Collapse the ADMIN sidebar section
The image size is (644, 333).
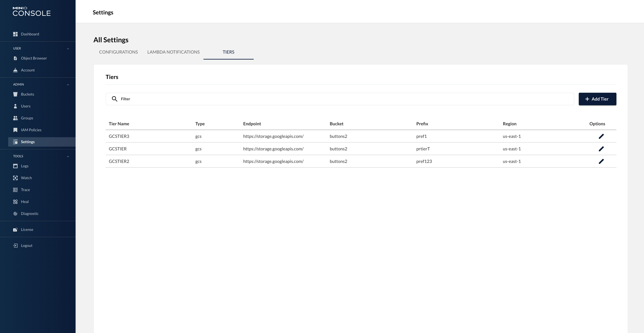point(68,84)
